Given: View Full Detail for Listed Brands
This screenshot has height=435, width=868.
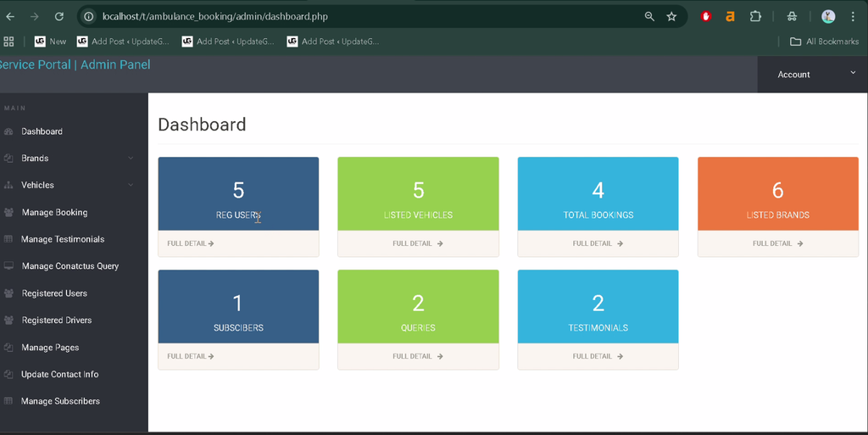Looking at the screenshot, I should (778, 243).
